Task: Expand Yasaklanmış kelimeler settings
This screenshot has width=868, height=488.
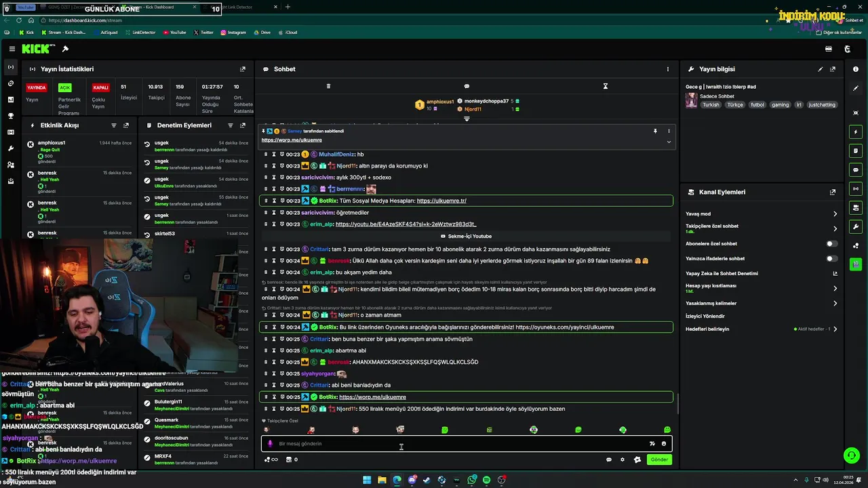Action: click(x=835, y=304)
